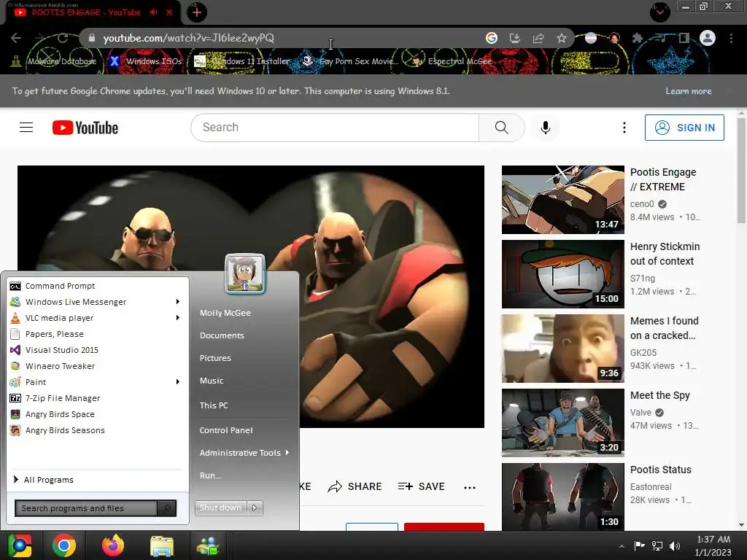Image resolution: width=747 pixels, height=560 pixels.
Task: Click the YouTube logo
Action: pos(85,128)
